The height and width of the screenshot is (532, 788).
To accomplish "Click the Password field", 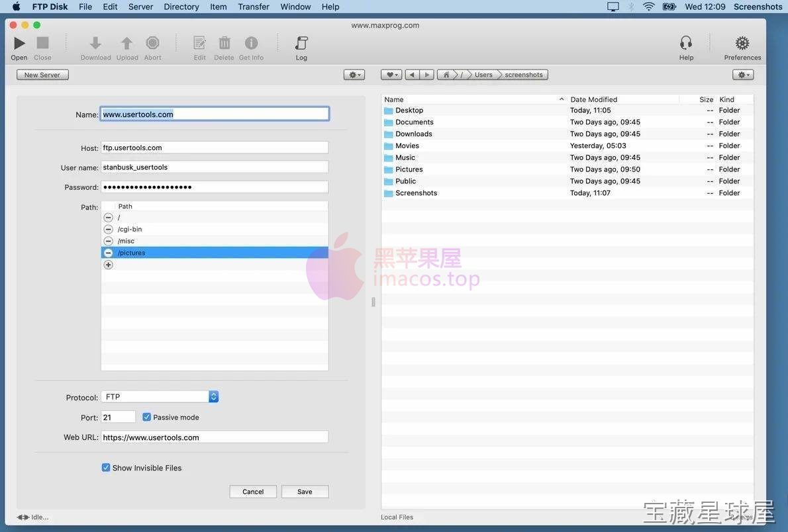I will point(215,187).
